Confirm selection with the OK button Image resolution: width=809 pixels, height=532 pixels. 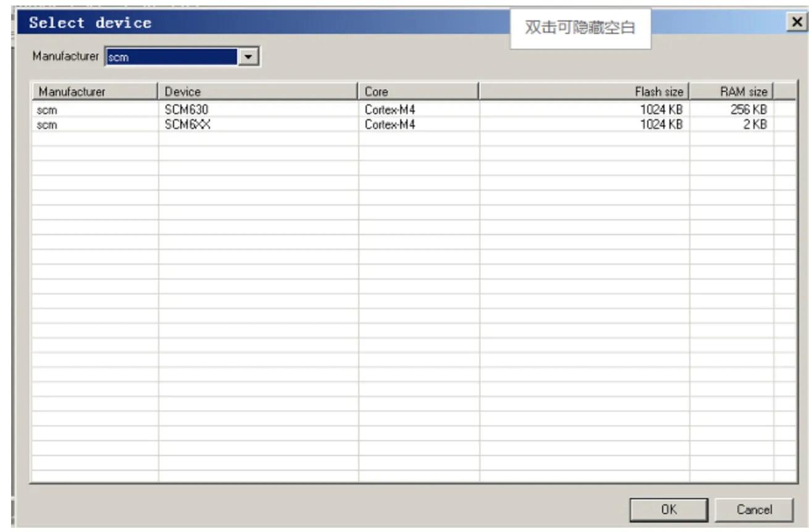click(669, 510)
